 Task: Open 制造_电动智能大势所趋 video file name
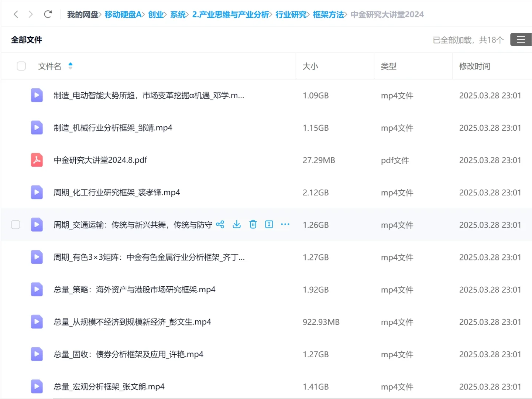(x=149, y=95)
